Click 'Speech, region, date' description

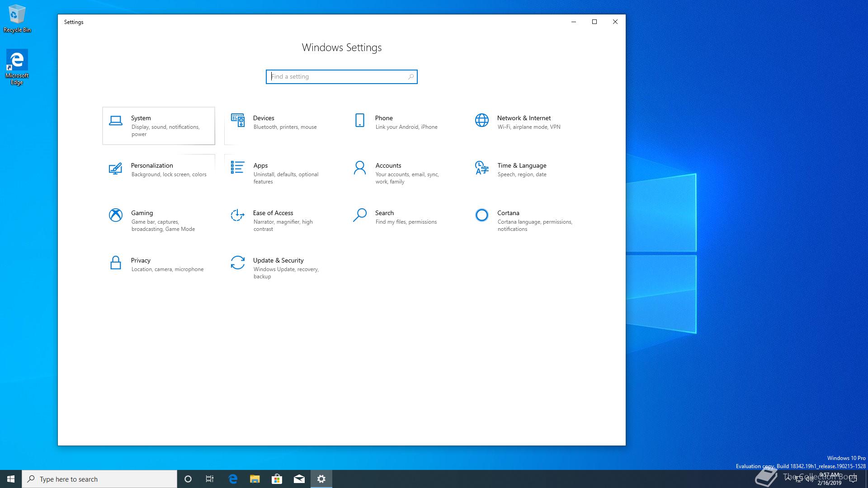click(x=522, y=174)
